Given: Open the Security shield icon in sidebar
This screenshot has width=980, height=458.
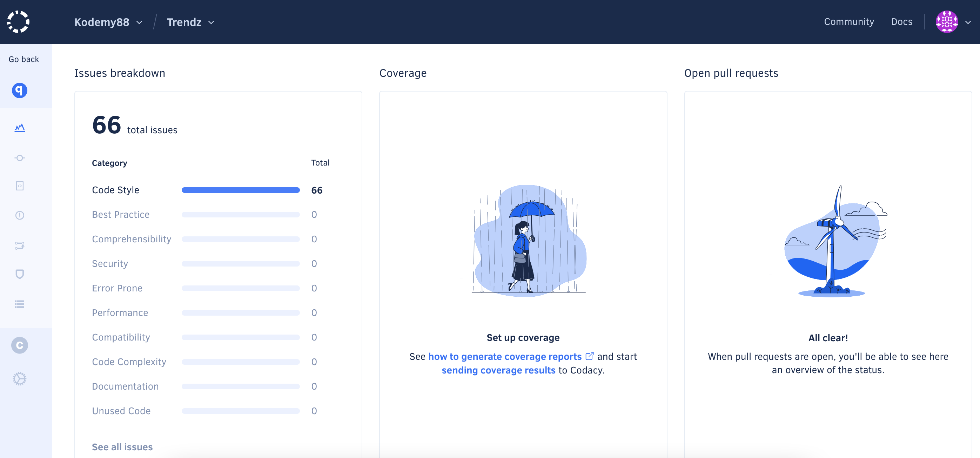Looking at the screenshot, I should (x=20, y=274).
